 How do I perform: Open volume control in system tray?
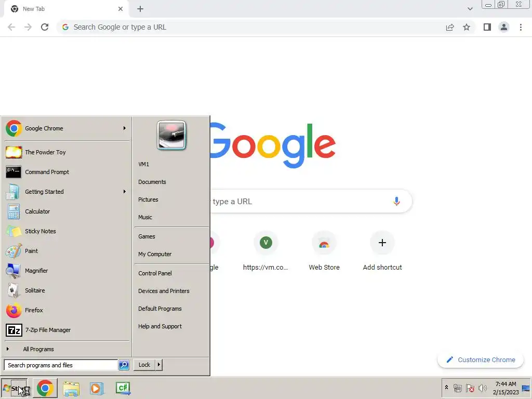pos(482,388)
